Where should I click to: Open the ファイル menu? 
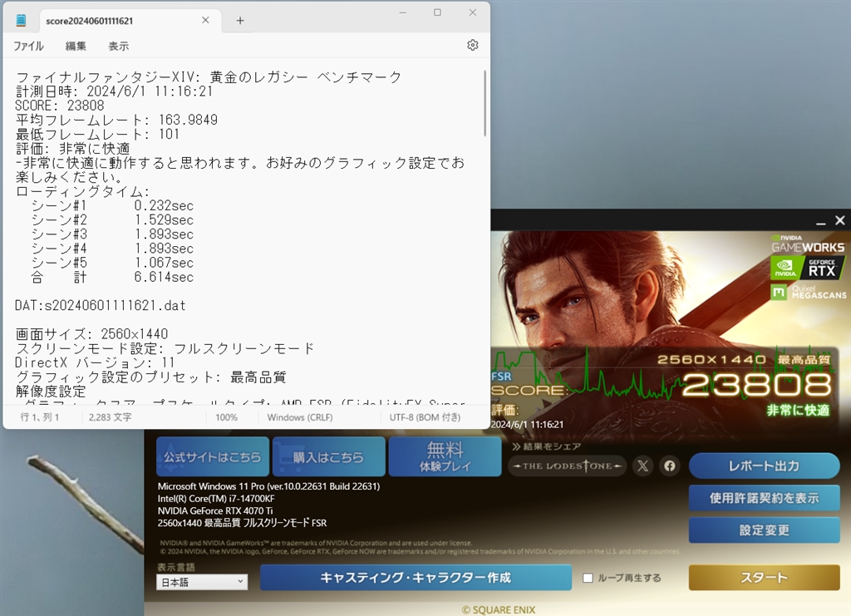click(x=28, y=46)
